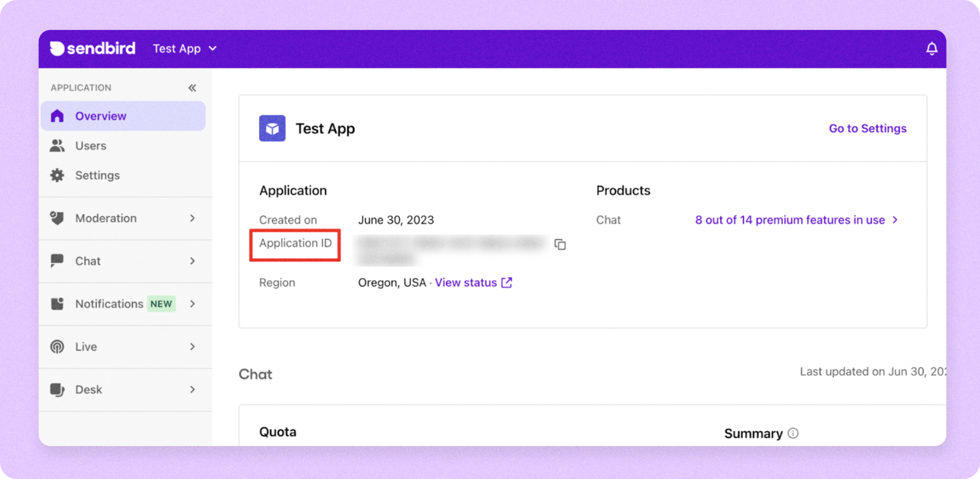Image resolution: width=980 pixels, height=479 pixels.
Task: Click the 'June 30, 2023' creation date
Action: [x=396, y=219]
